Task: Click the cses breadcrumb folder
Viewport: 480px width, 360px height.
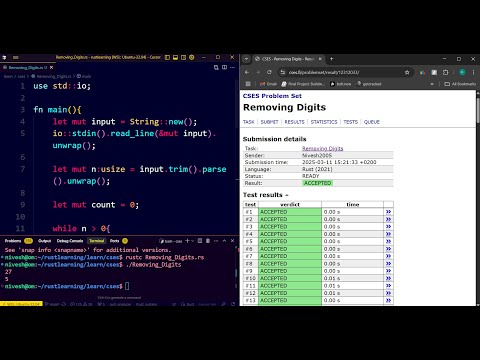Action: [21, 76]
